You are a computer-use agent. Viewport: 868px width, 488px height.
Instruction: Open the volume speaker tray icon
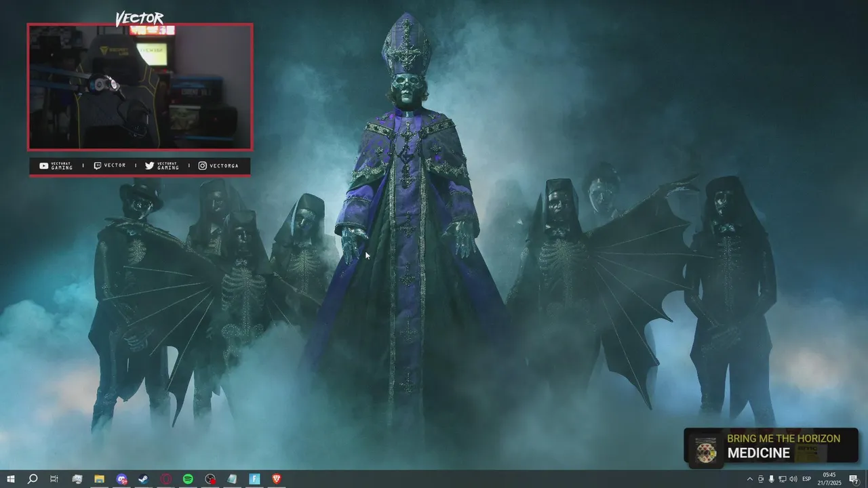(x=793, y=479)
